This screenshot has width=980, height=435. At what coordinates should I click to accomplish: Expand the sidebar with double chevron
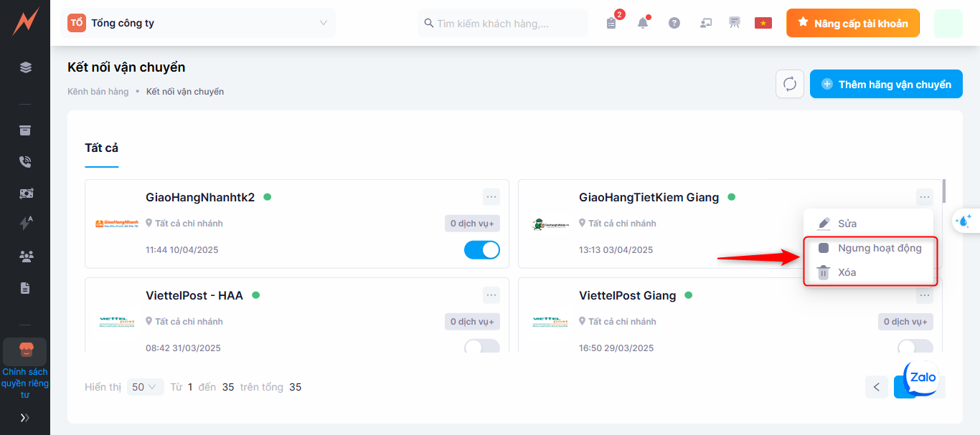(x=25, y=417)
